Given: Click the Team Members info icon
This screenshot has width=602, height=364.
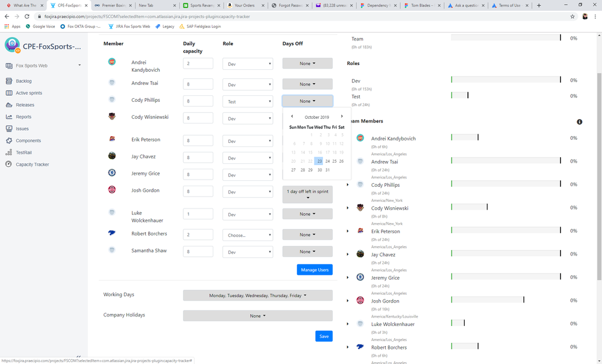Looking at the screenshot, I should click(579, 122).
